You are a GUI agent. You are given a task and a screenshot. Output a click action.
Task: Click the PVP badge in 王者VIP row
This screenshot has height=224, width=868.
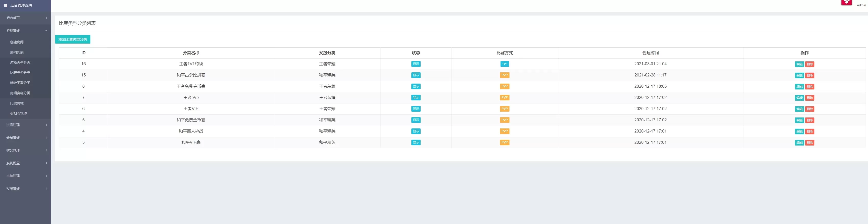click(x=504, y=109)
